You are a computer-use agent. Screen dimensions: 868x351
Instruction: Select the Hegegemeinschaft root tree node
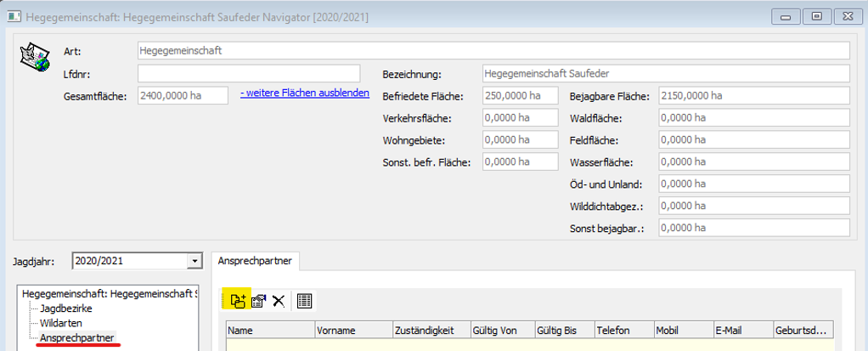click(x=109, y=293)
